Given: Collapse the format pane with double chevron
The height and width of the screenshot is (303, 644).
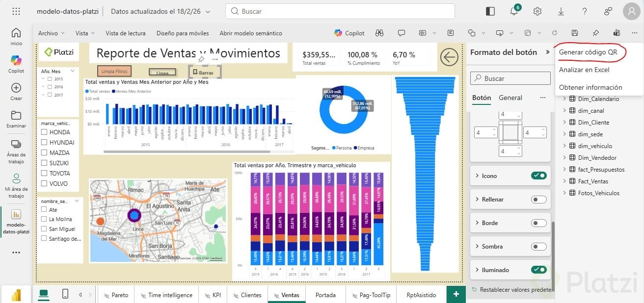Looking at the screenshot, I should click(548, 52).
